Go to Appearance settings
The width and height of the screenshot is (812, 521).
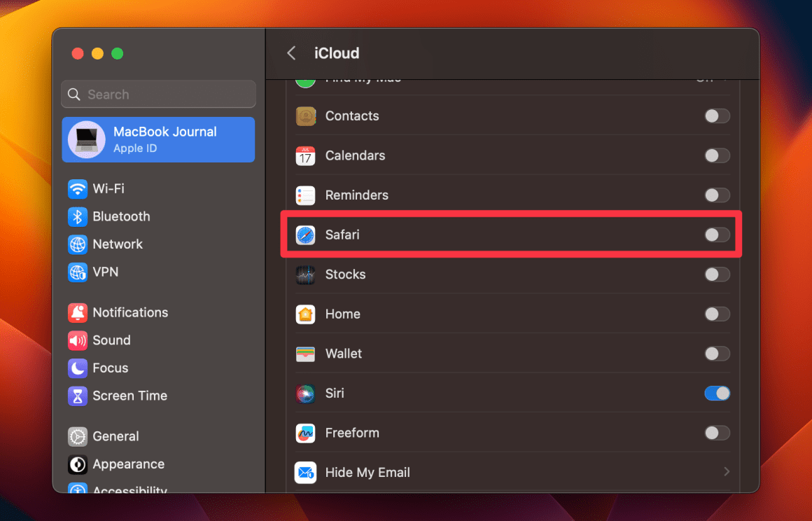click(x=129, y=464)
